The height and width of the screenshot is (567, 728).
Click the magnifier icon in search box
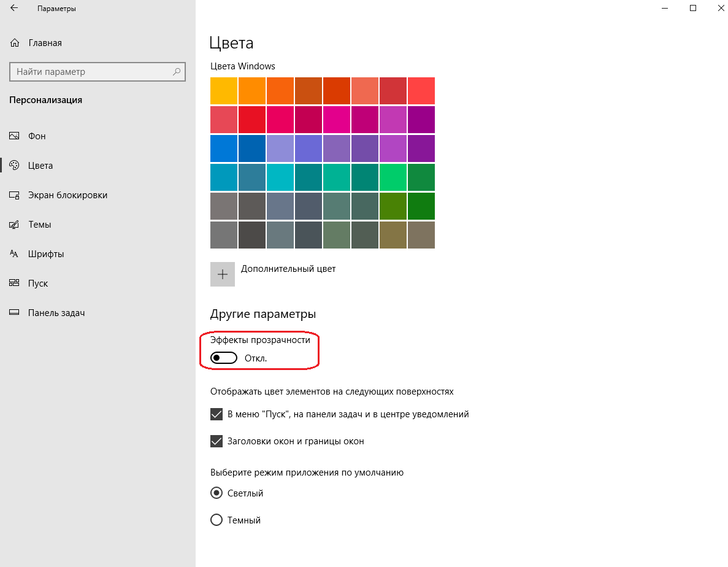(177, 72)
